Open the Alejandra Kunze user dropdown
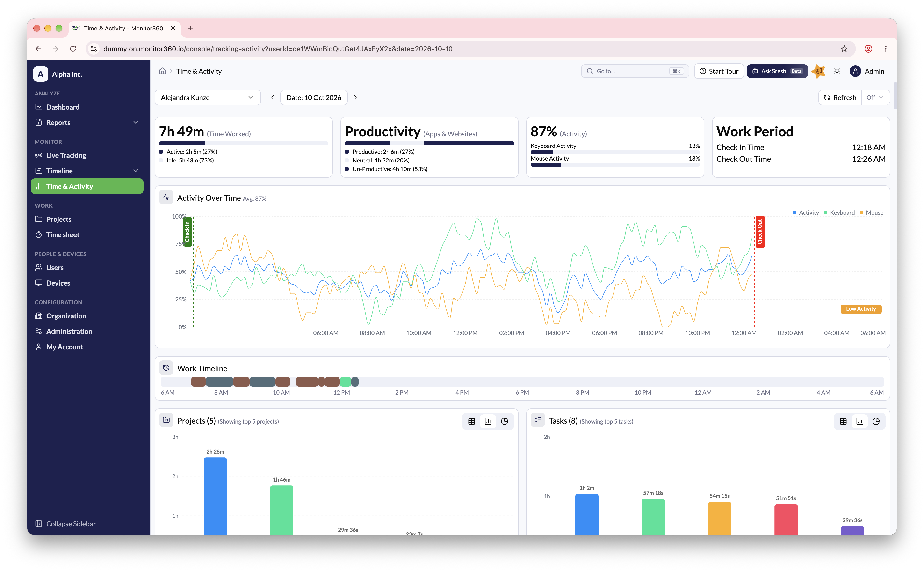Screen dimensions: 924x571 (x=208, y=97)
